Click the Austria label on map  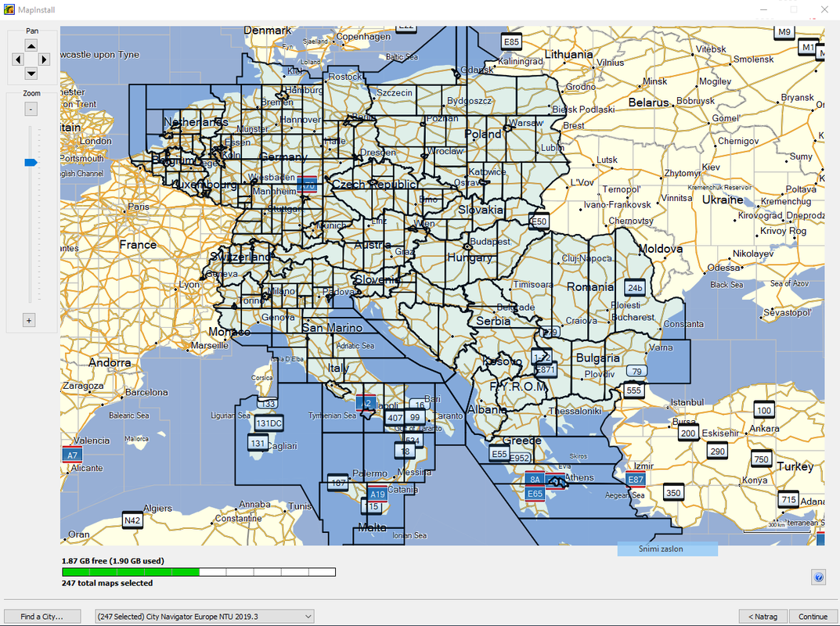(x=373, y=245)
